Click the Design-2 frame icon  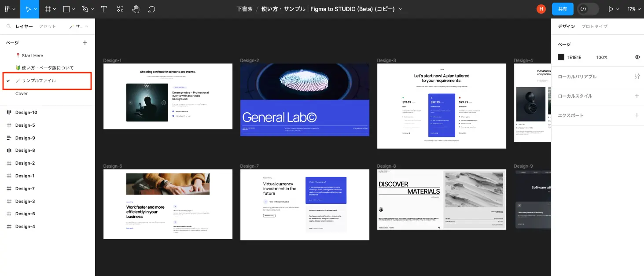pos(9,163)
